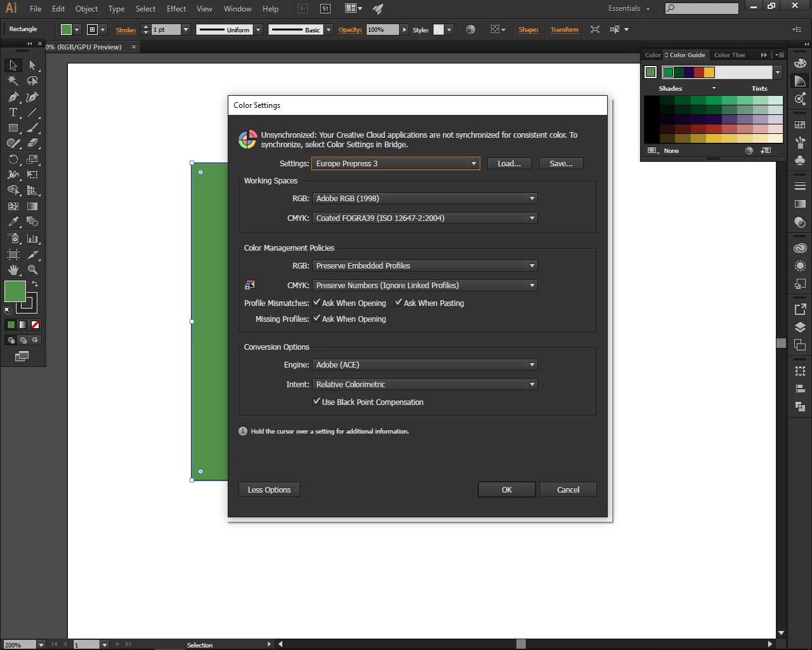Viewport: 812px width, 650px height.
Task: Toggle Use Black Point Compensation
Action: (317, 402)
